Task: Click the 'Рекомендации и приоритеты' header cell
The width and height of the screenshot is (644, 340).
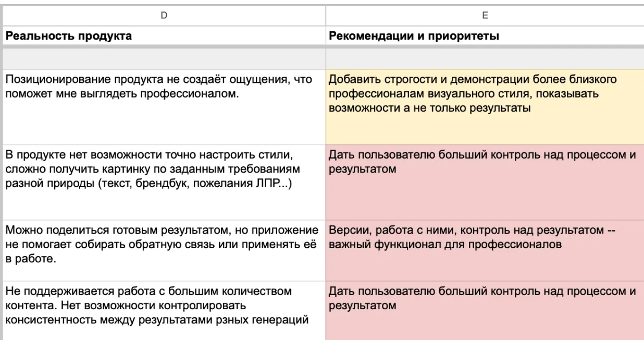Action: coord(484,36)
